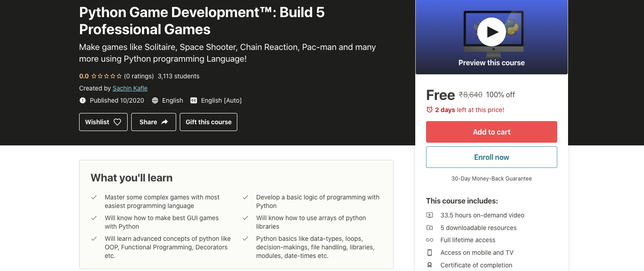Click 30-Day Money-Back Guarantee text
This screenshot has height=271, width=644.
point(492,179)
